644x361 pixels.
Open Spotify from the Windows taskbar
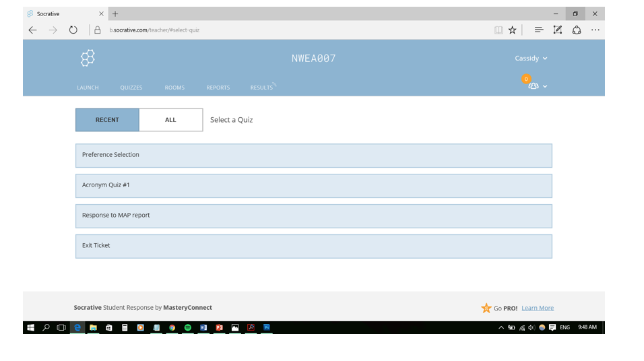coord(188,327)
